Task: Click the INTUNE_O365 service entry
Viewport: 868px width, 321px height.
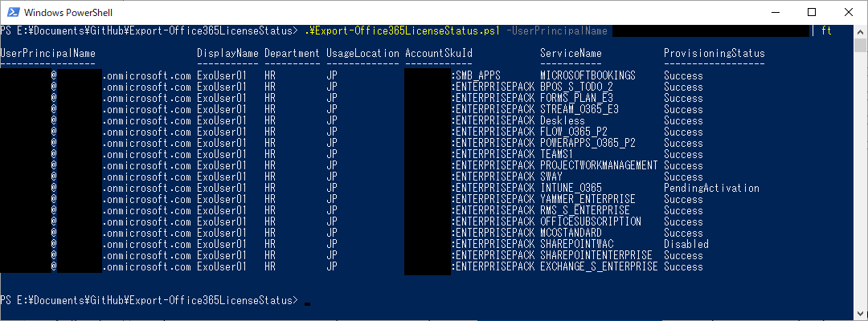Action: [571, 188]
